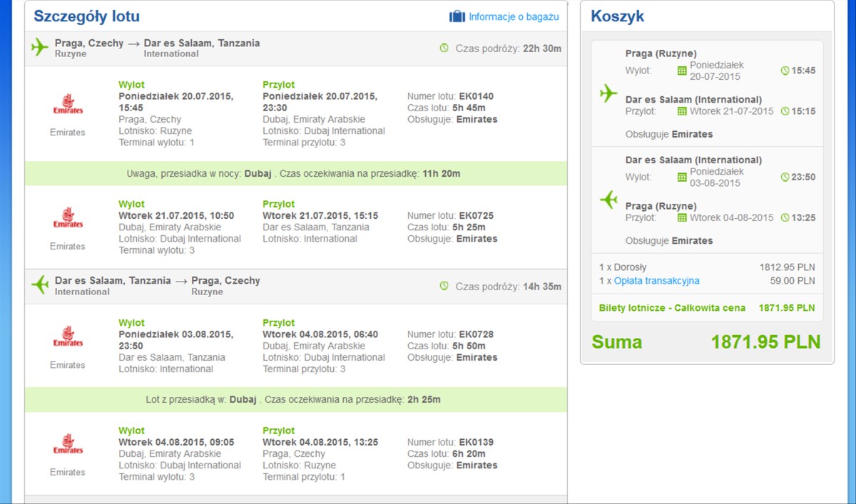856x504 pixels.
Task: Click the Szczegóły lotu heading
Action: tap(87, 16)
